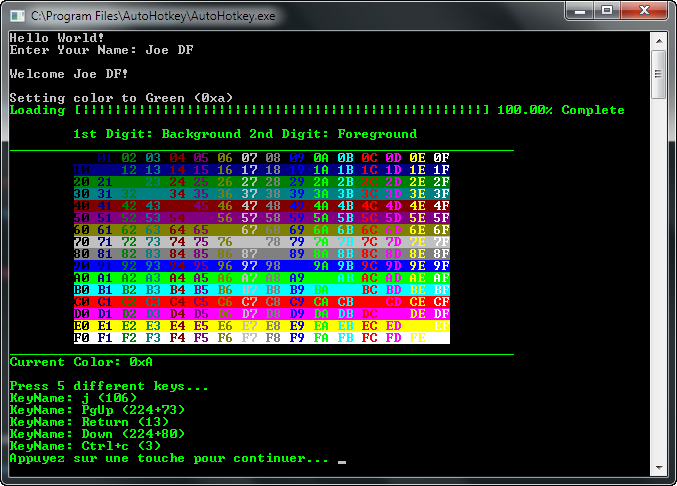Click the green Loading progress bar
This screenshot has width=677, height=486.
(282, 110)
